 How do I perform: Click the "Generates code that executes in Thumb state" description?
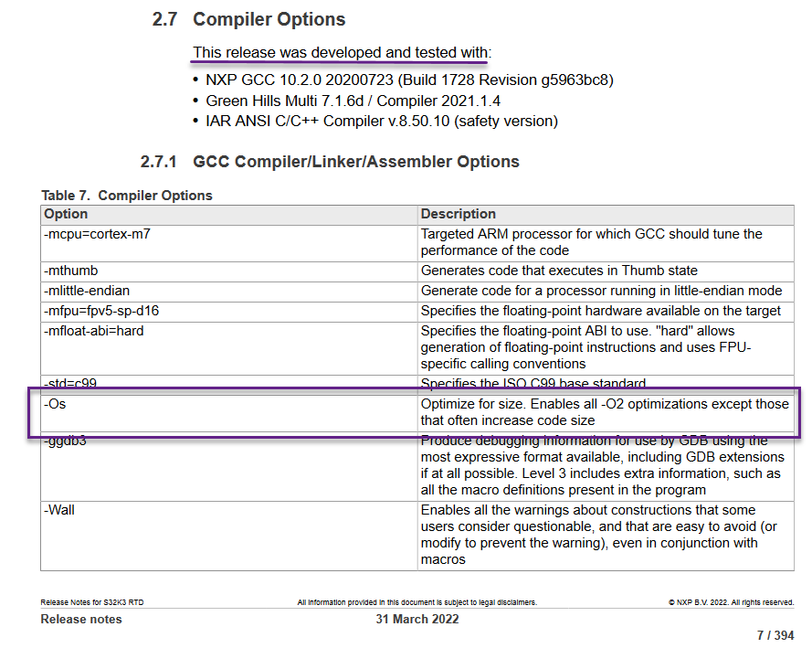pyautogui.click(x=559, y=271)
